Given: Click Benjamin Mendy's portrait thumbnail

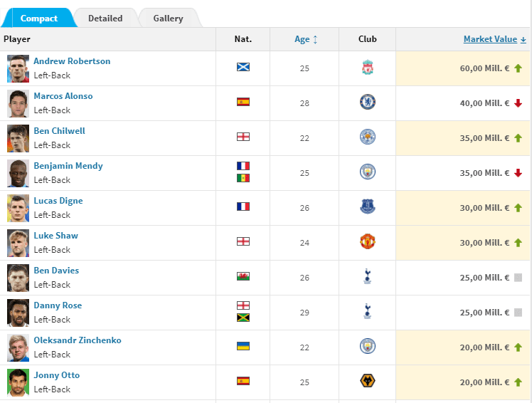Looking at the screenshot, I should 18,173.
